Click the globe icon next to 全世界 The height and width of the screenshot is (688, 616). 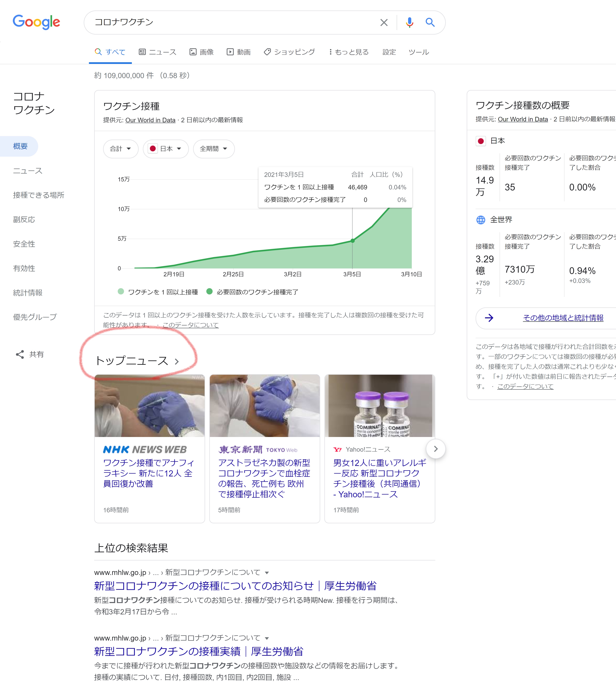481,220
